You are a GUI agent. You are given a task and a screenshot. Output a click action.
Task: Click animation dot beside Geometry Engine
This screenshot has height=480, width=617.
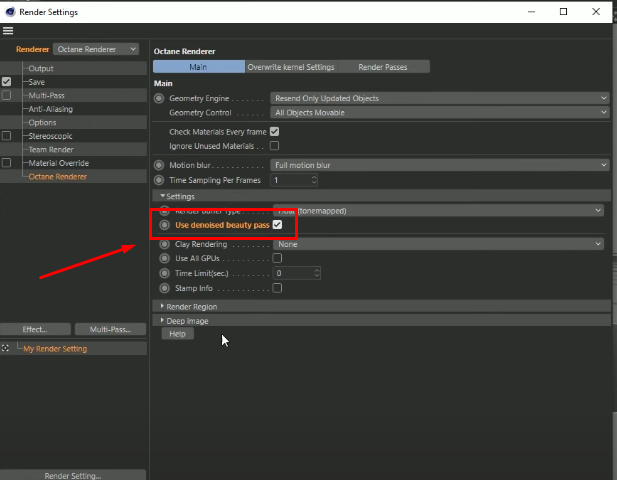tap(159, 98)
